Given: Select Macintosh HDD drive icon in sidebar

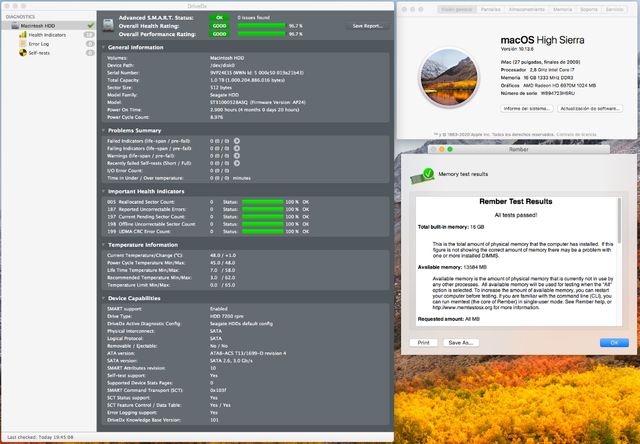Looking at the screenshot, I should click(15, 26).
